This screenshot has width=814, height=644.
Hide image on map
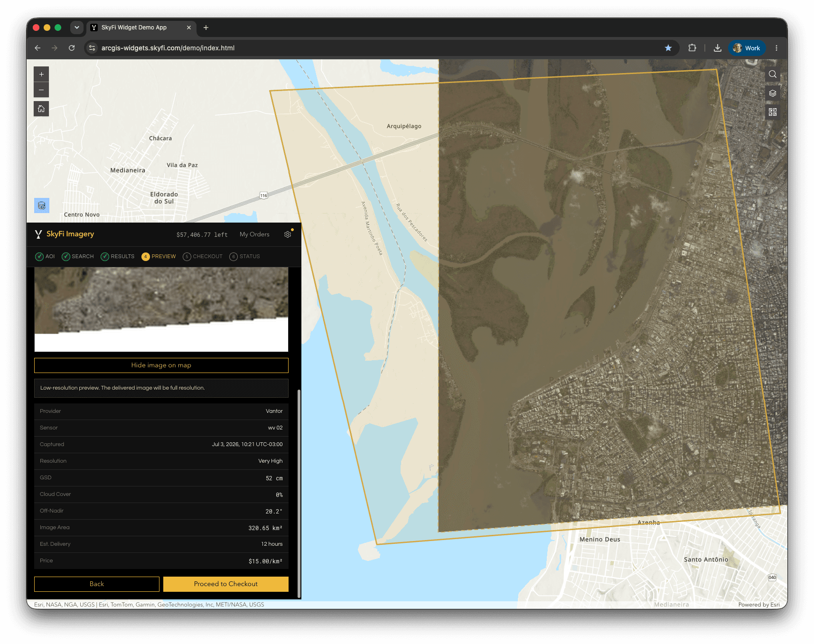click(161, 365)
